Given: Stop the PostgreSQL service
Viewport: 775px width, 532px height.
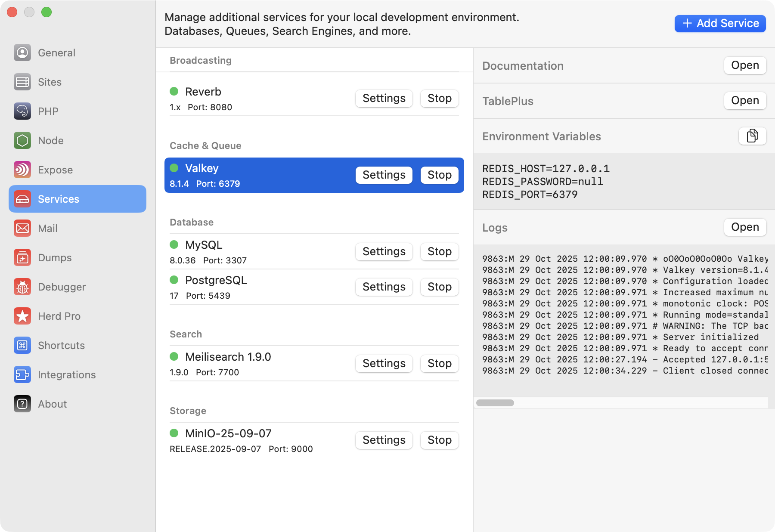Looking at the screenshot, I should (x=440, y=287).
